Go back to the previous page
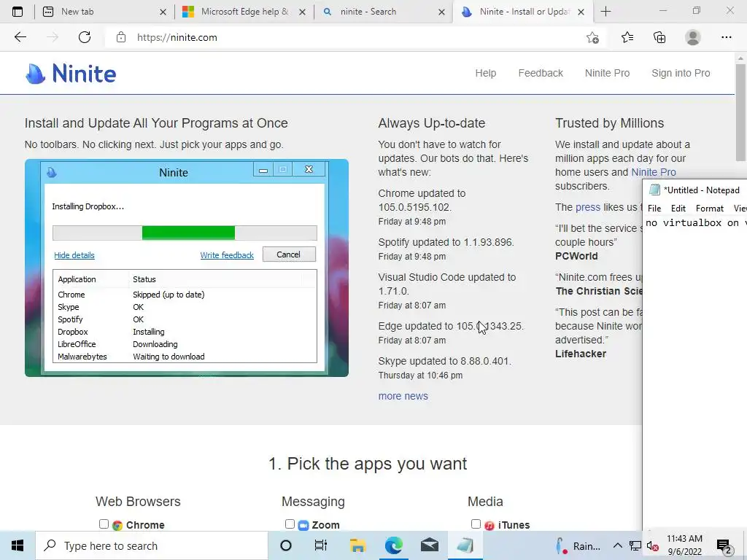 tap(20, 37)
